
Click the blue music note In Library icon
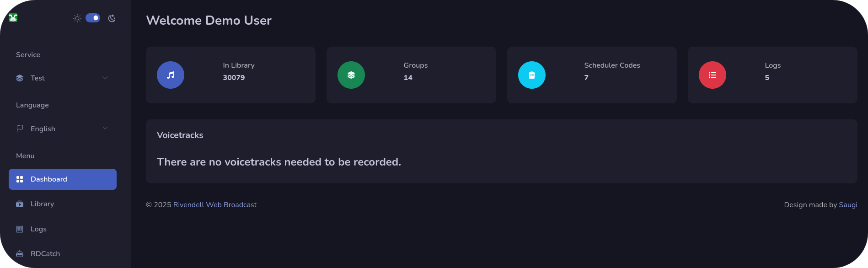coord(171,75)
